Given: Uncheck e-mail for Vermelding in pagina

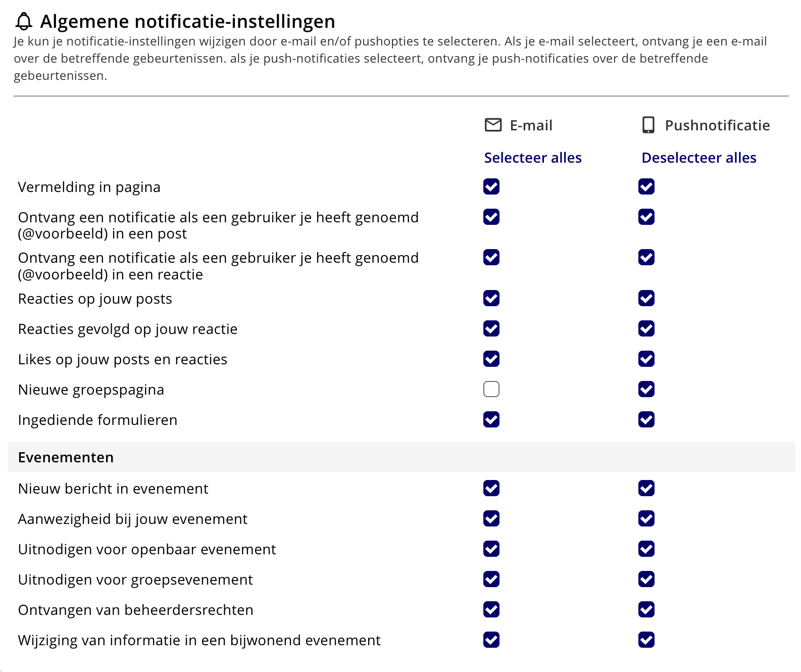Looking at the screenshot, I should click(x=491, y=186).
